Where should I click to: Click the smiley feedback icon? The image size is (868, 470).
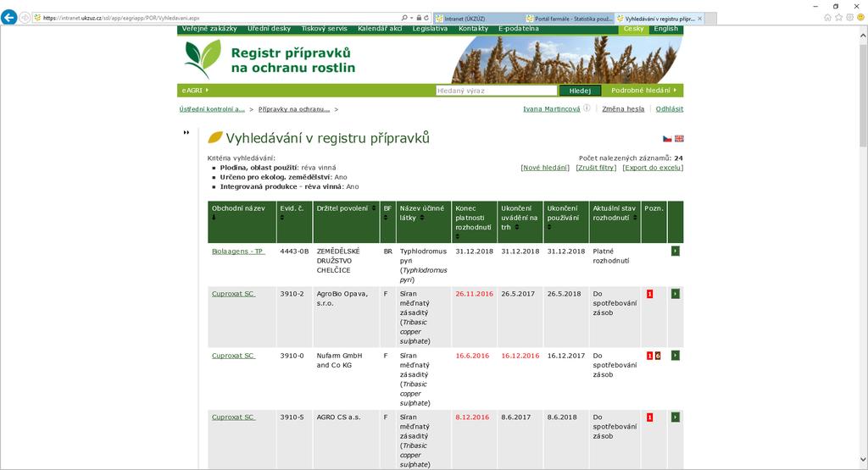(x=861, y=18)
